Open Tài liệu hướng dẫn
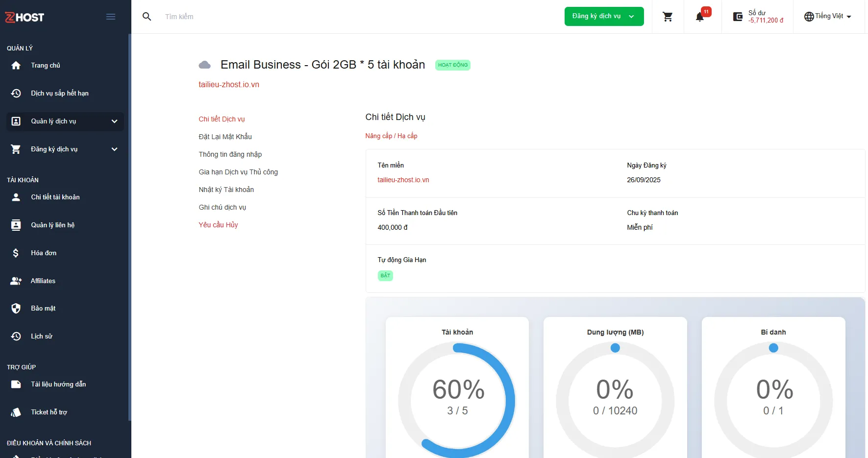This screenshot has height=458, width=868. tap(58, 385)
